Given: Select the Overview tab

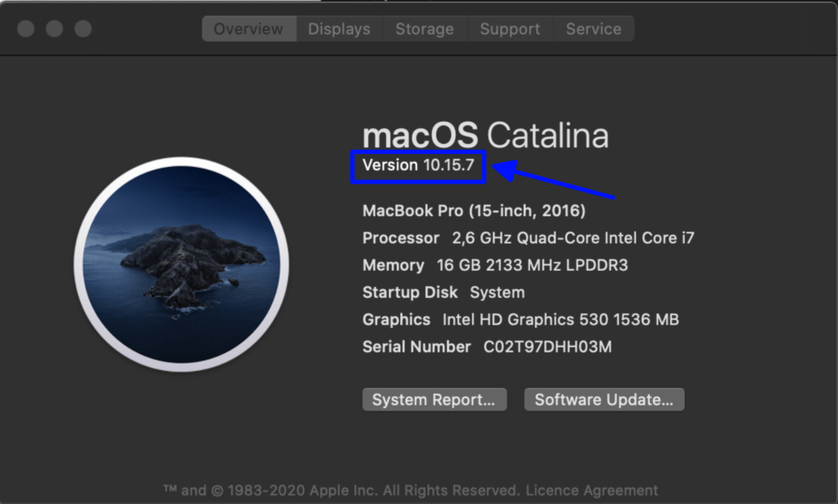Looking at the screenshot, I should click(x=249, y=29).
